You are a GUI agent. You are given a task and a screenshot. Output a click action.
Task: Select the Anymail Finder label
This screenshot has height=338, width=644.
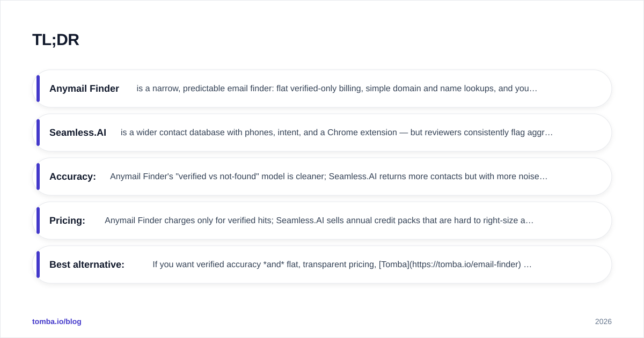pyautogui.click(x=84, y=89)
